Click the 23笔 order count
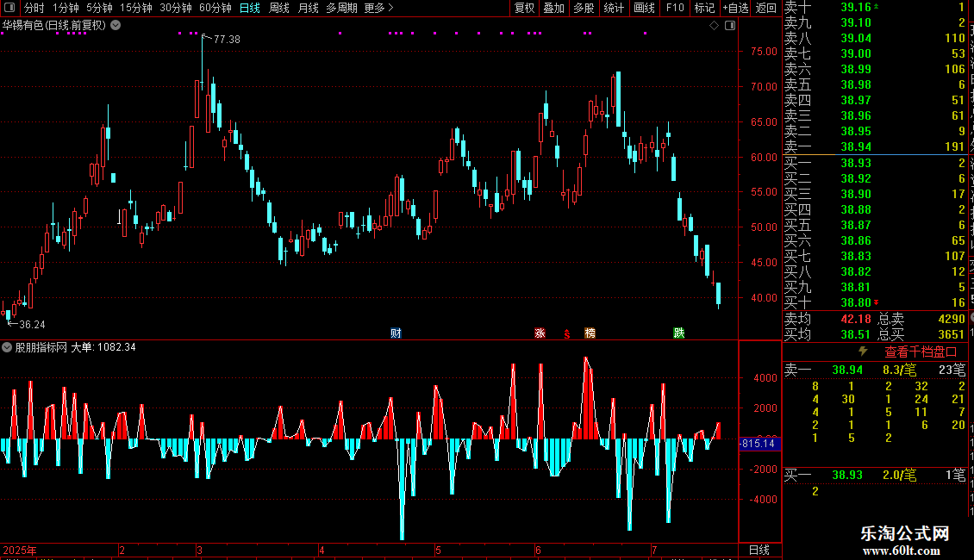The image size is (974, 560). click(x=952, y=370)
